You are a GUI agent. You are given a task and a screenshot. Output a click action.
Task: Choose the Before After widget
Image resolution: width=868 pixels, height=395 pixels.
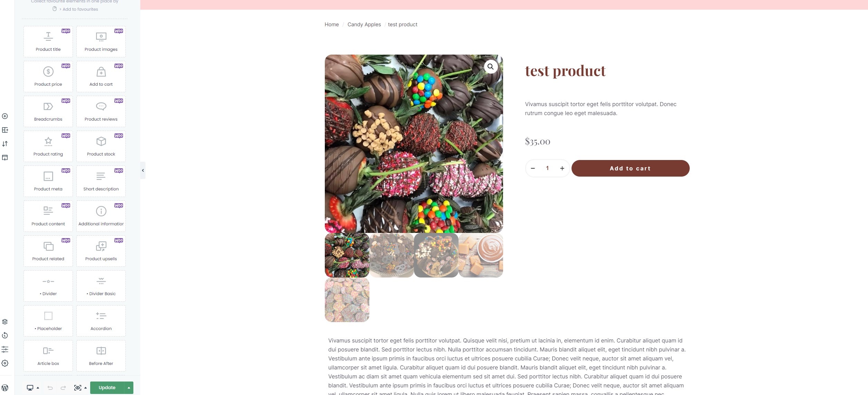(x=101, y=356)
